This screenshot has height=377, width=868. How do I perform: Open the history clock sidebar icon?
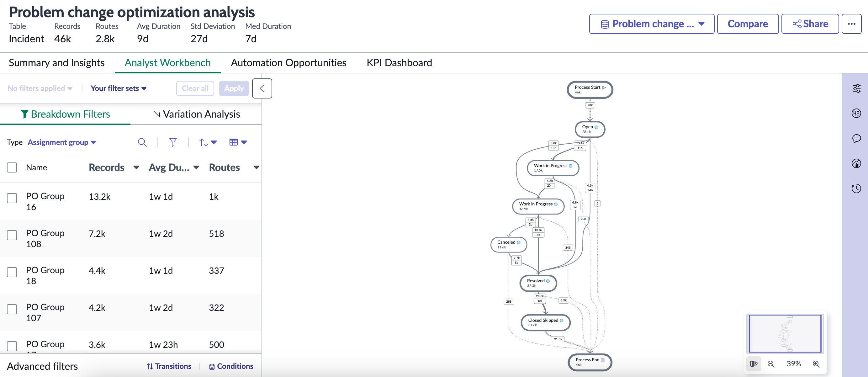(856, 188)
